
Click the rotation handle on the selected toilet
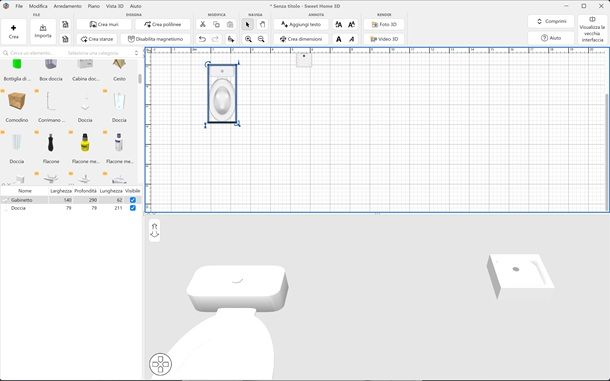207,64
